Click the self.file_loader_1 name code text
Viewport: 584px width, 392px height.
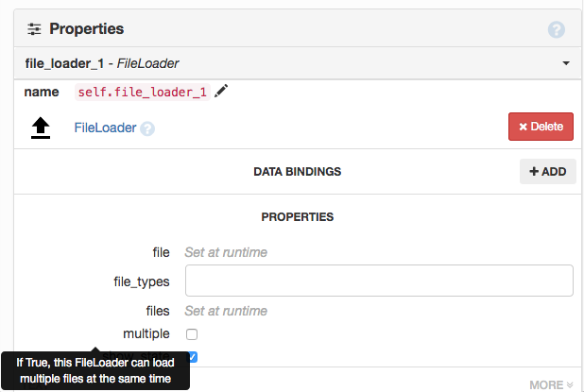[x=142, y=93]
